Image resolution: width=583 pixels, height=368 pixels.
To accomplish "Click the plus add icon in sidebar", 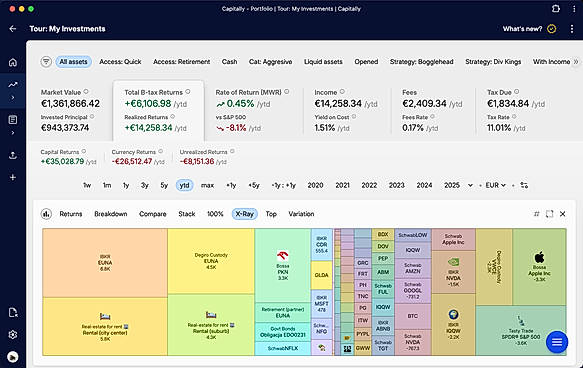I will pyautogui.click(x=13, y=177).
